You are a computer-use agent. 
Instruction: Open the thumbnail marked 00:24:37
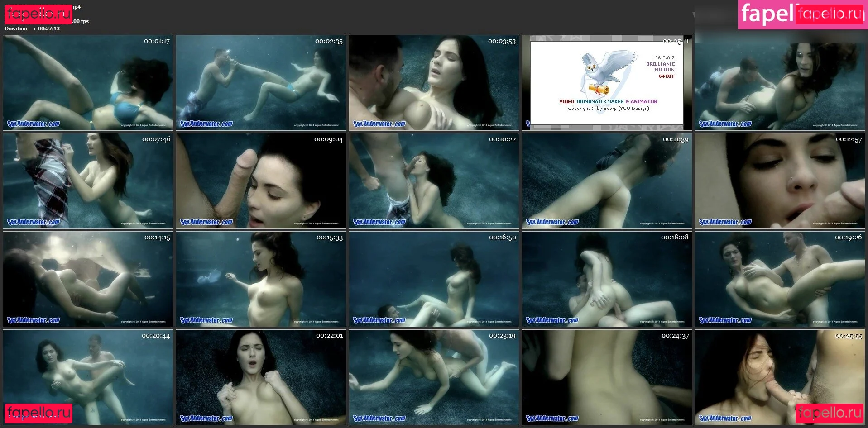pos(607,377)
